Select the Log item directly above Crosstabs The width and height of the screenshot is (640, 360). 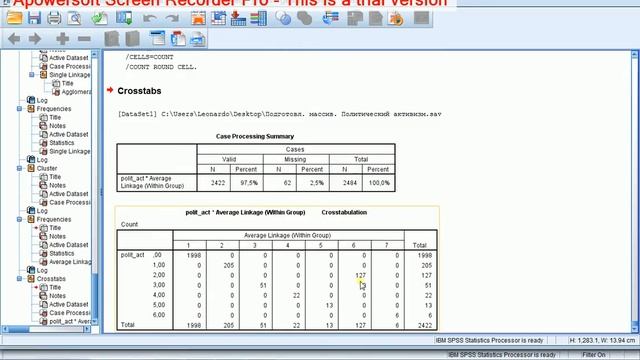point(42,270)
